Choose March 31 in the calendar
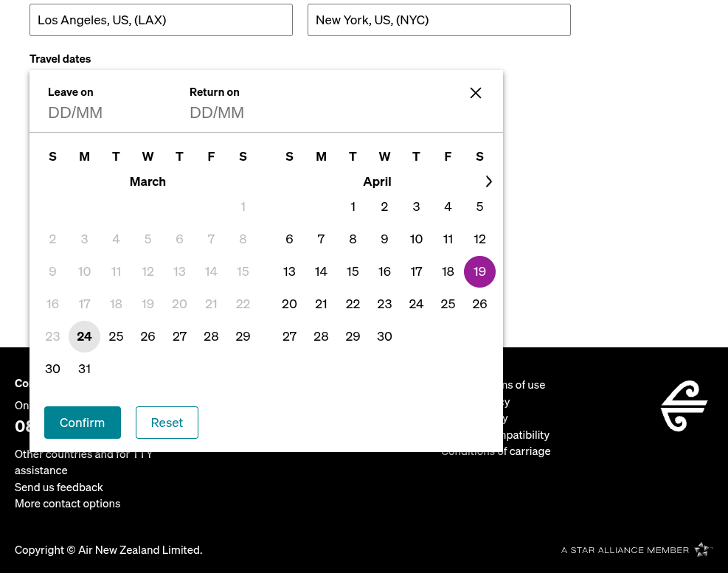The width and height of the screenshot is (728, 573). pyautogui.click(x=85, y=369)
